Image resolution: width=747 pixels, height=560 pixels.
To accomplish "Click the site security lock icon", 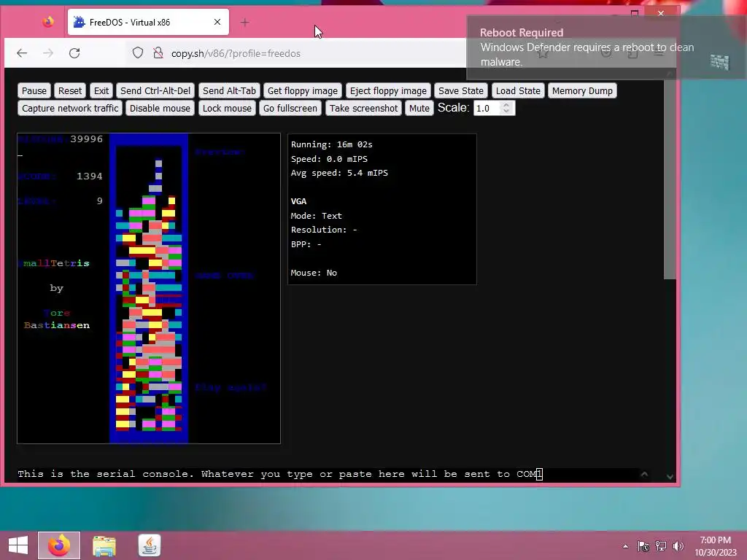I will tap(158, 52).
